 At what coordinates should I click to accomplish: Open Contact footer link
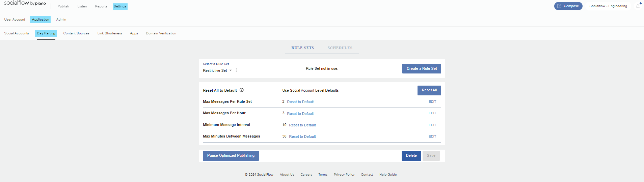tap(367, 175)
